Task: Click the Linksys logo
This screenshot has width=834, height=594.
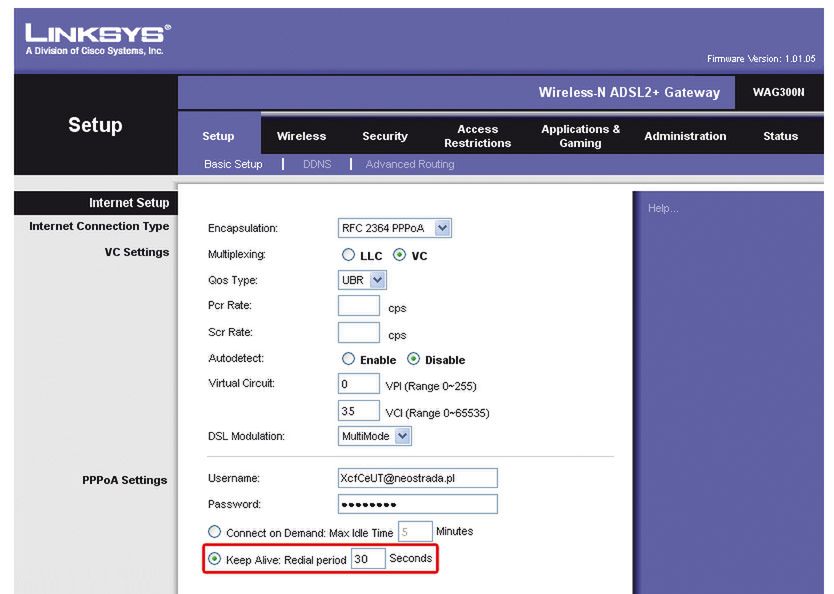Action: [97, 39]
